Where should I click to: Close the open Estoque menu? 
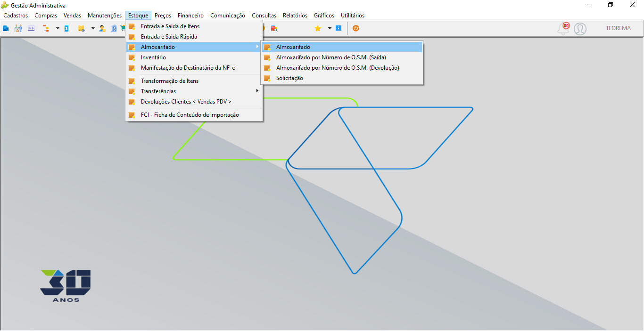coord(138,16)
